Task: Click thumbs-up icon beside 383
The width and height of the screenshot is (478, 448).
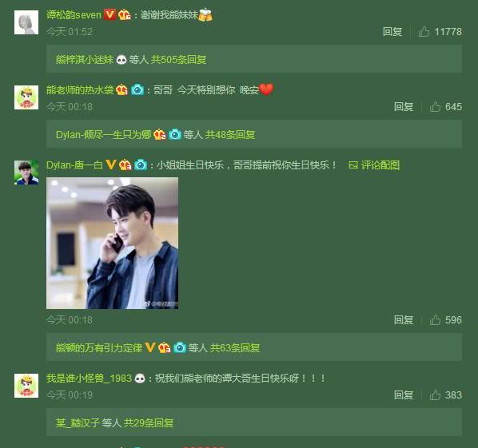Action: point(435,395)
